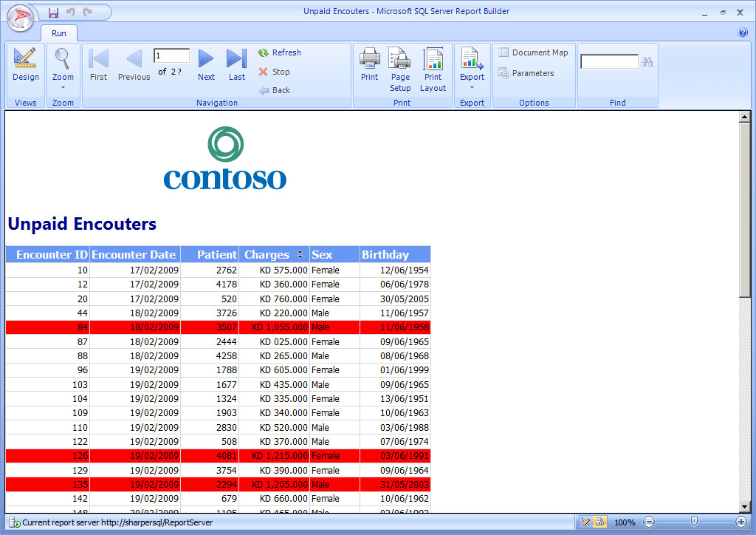The width and height of the screenshot is (756, 535).
Task: Advance to the Next report page
Action: coord(206,64)
